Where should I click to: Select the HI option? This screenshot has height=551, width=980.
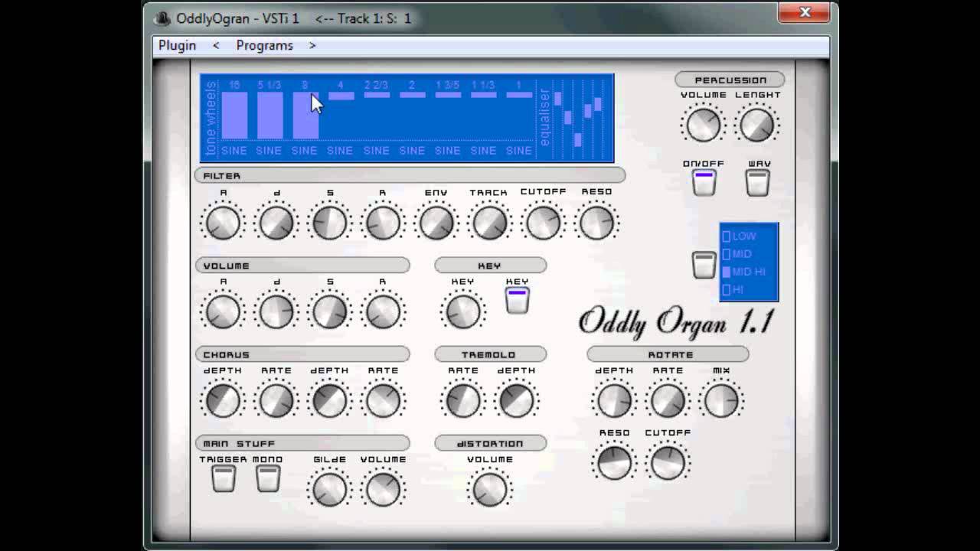pos(733,289)
